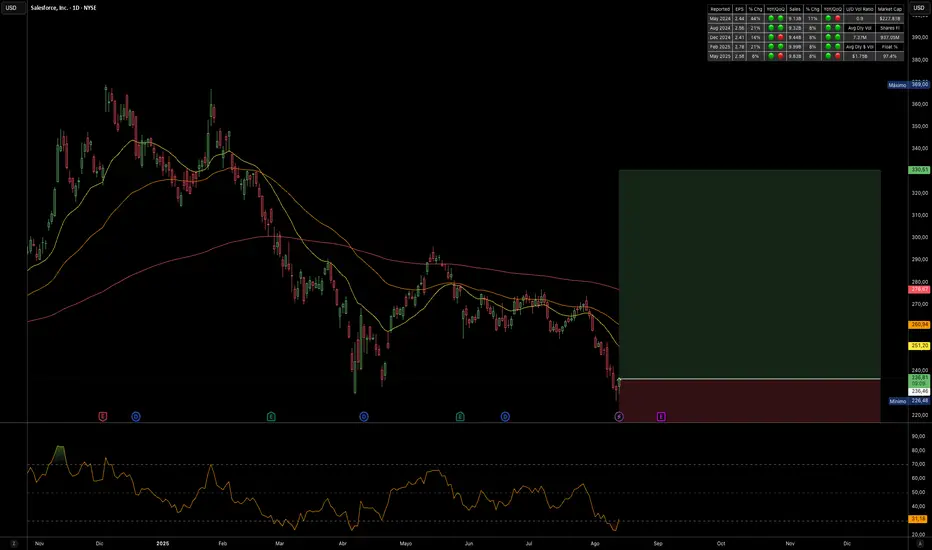Click the Avg Dly Vol label cell

(859, 28)
